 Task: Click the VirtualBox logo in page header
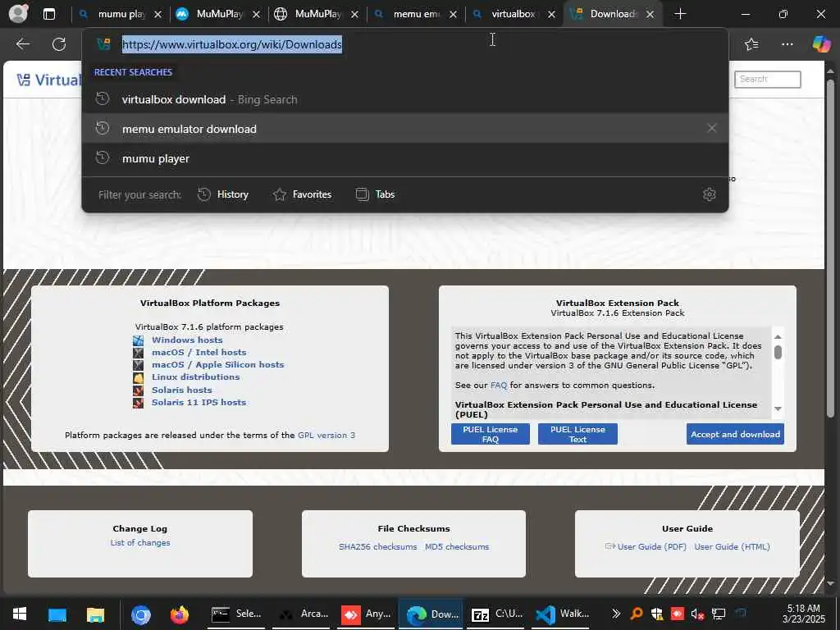pos(49,80)
